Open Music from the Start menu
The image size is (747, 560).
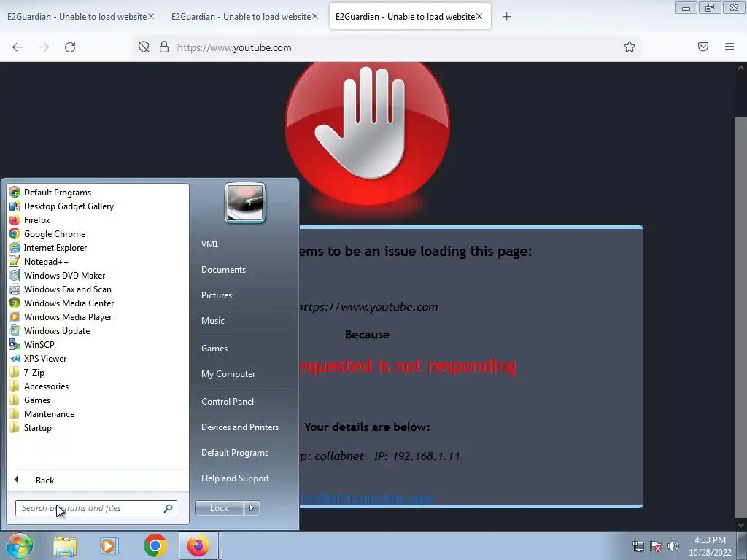[212, 321]
